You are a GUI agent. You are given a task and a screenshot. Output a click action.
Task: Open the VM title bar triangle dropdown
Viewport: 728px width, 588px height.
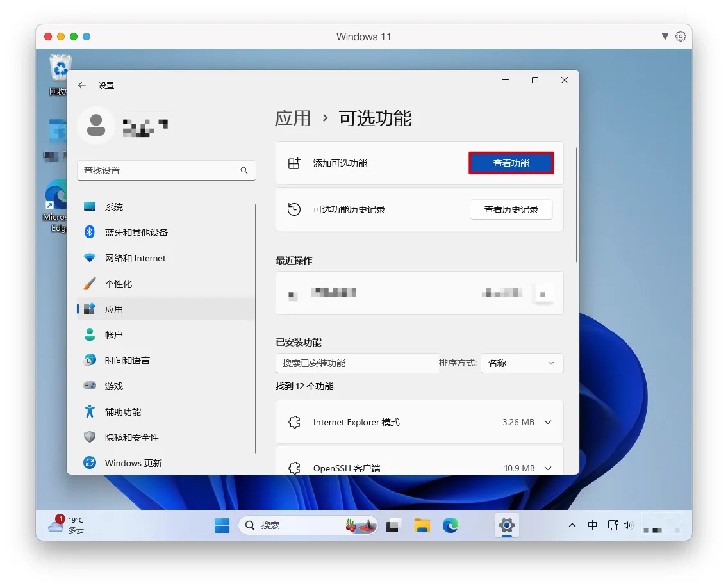click(665, 37)
